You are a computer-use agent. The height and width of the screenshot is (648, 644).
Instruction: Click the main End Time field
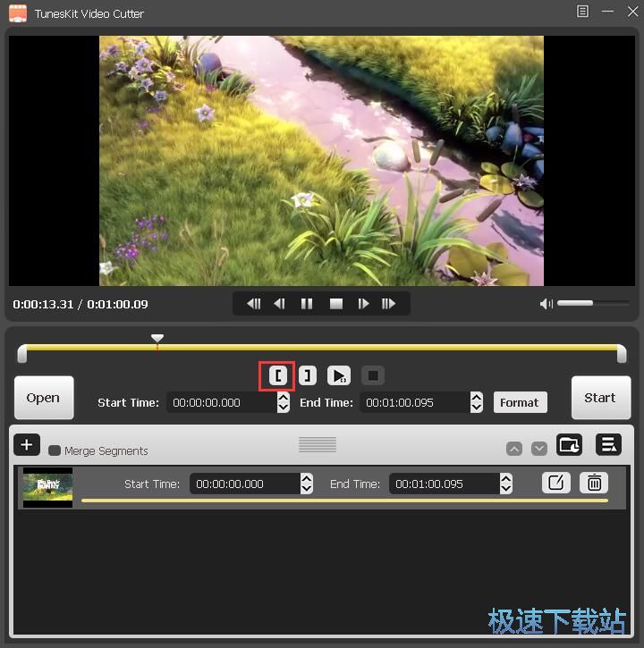[415, 402]
